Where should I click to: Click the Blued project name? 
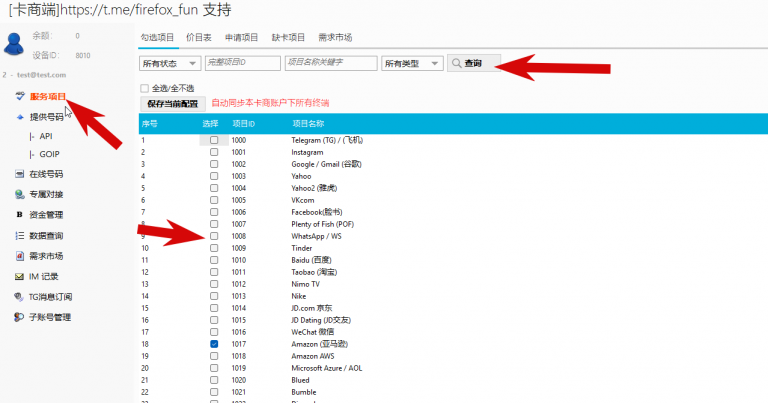pyautogui.click(x=300, y=380)
